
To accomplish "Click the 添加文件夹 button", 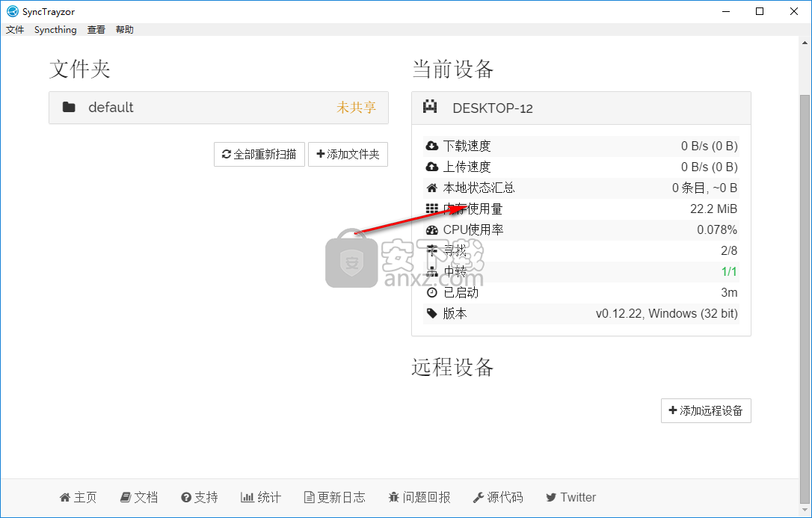I will tap(348, 154).
